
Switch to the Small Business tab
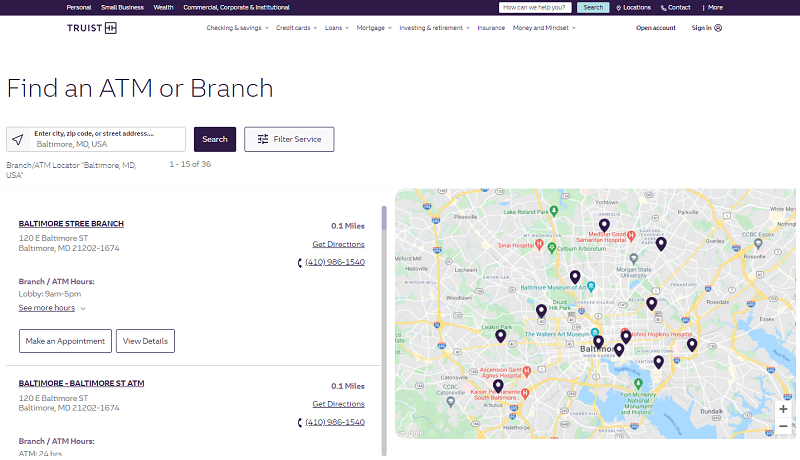[121, 7]
